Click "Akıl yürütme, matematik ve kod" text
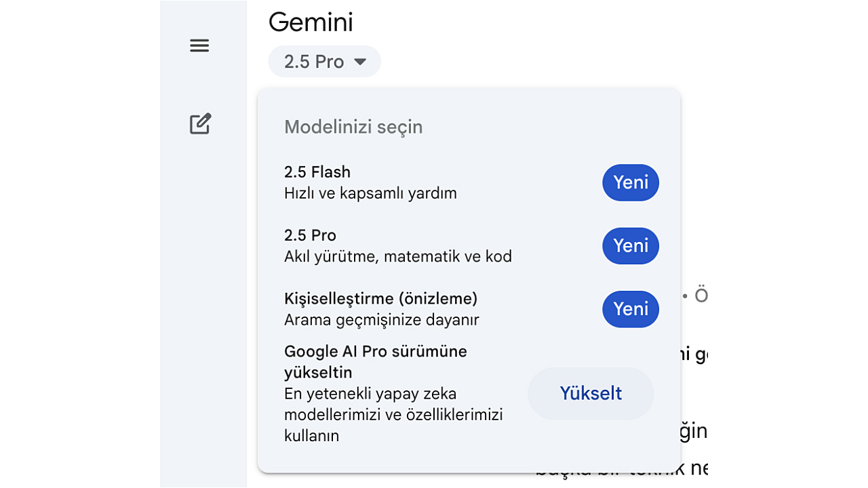Screen dimensions: 868x488 (x=397, y=256)
